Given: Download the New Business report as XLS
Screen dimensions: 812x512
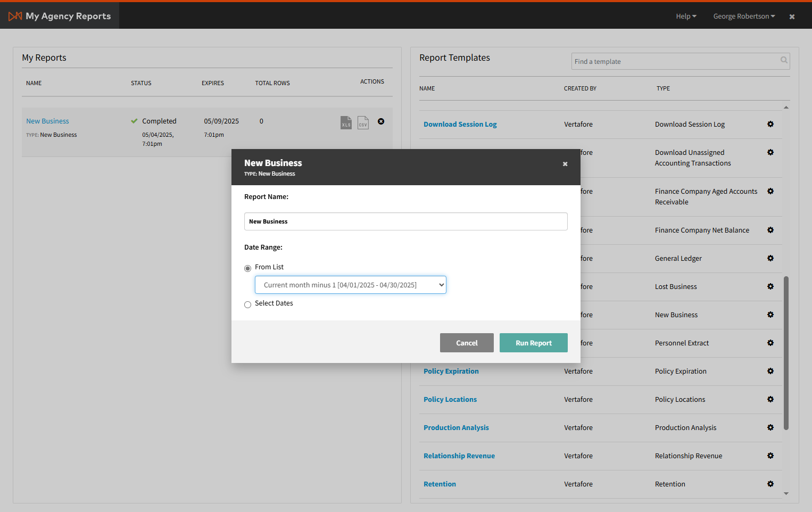Looking at the screenshot, I should click(346, 122).
